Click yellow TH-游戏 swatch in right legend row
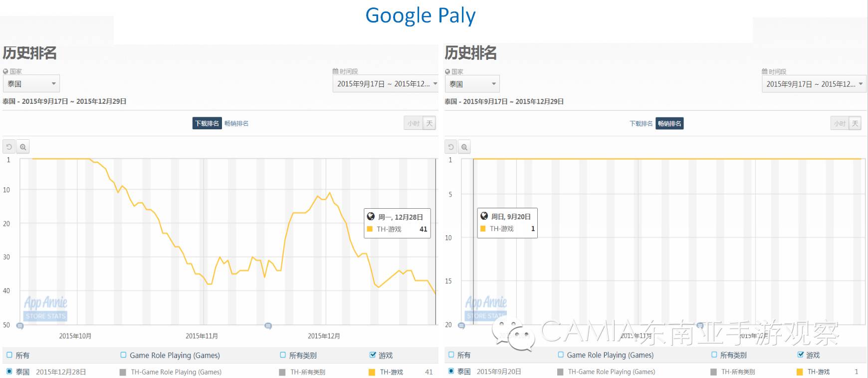 click(x=800, y=372)
